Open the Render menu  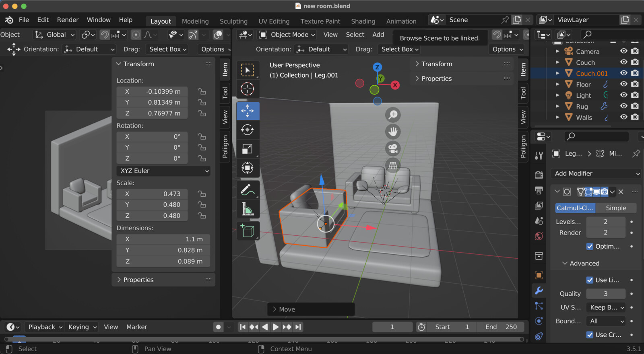click(x=68, y=20)
